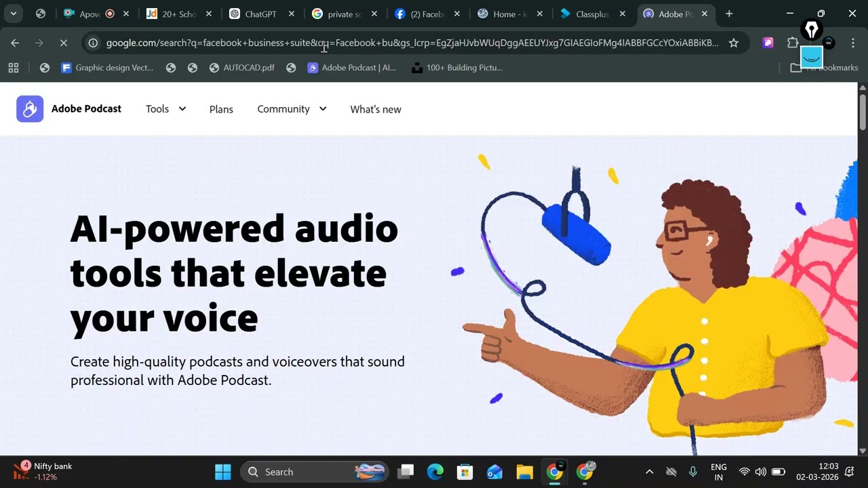
Task: Expand the Community dropdown menu
Action: pos(292,109)
